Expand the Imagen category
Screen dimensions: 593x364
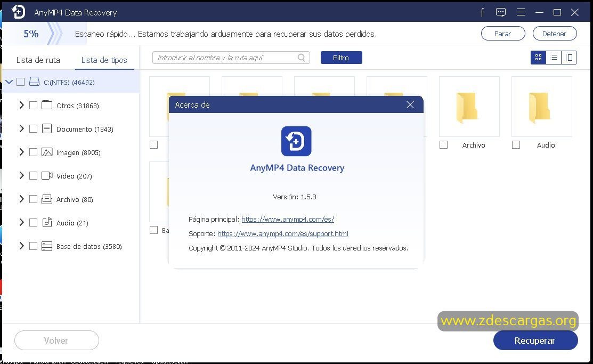[x=21, y=152]
